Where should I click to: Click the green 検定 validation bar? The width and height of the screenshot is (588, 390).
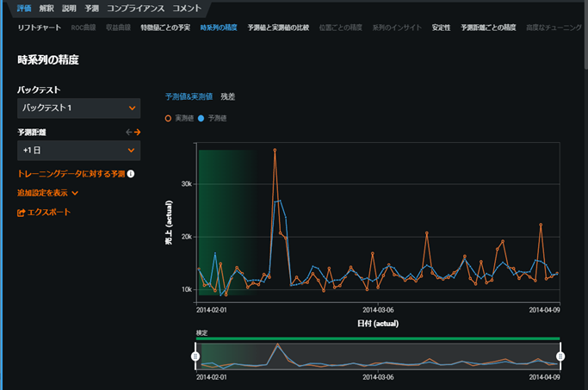[x=378, y=338]
